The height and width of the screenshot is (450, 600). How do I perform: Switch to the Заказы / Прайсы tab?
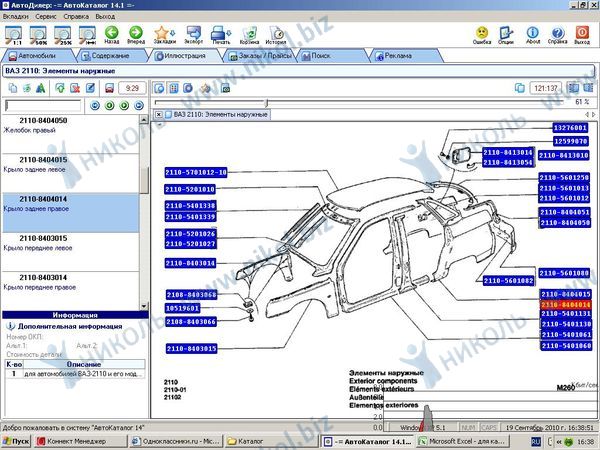[x=260, y=56]
